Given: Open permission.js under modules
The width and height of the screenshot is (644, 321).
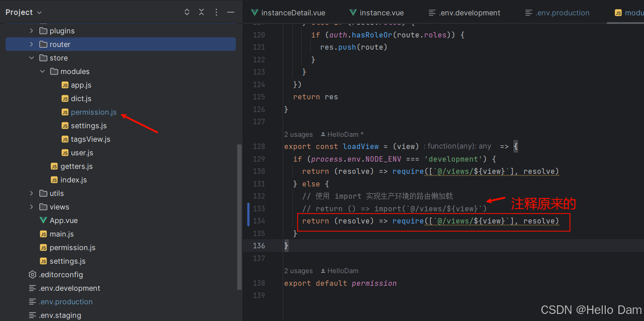Looking at the screenshot, I should coord(94,112).
